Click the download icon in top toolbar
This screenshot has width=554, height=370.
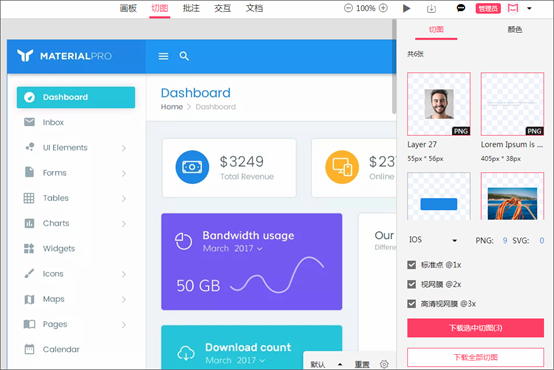tap(431, 8)
